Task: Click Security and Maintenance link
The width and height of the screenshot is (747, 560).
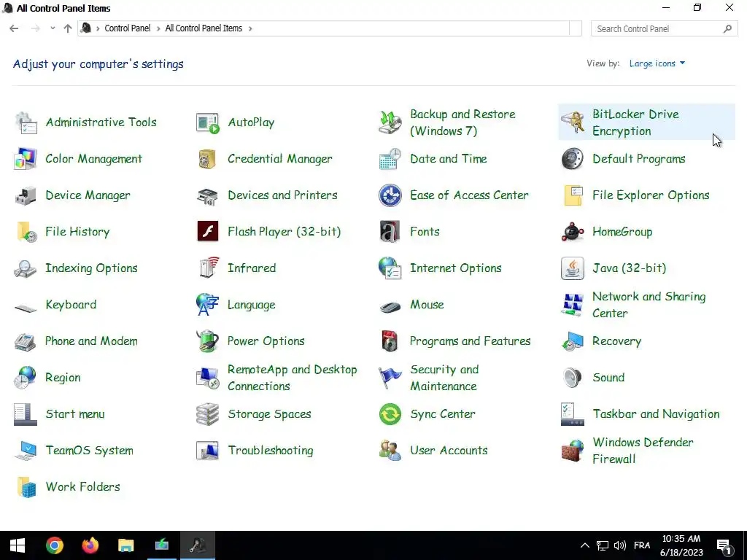Action: tap(444, 378)
